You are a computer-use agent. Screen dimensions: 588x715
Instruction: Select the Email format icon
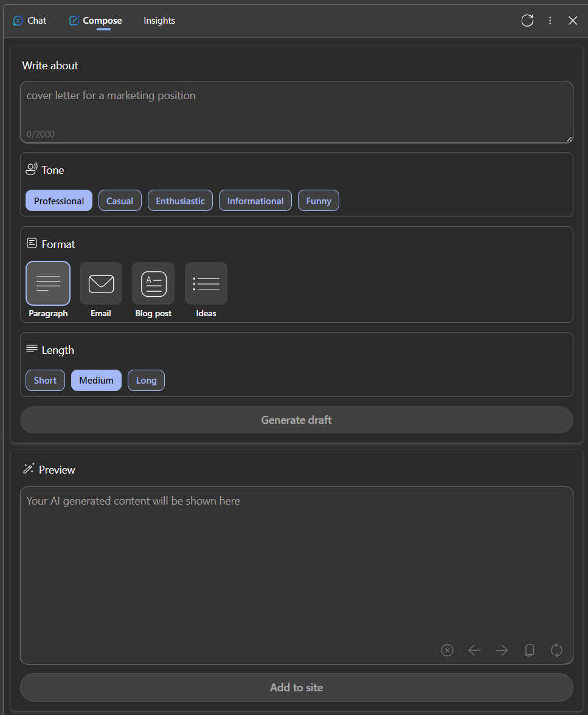[x=101, y=283]
